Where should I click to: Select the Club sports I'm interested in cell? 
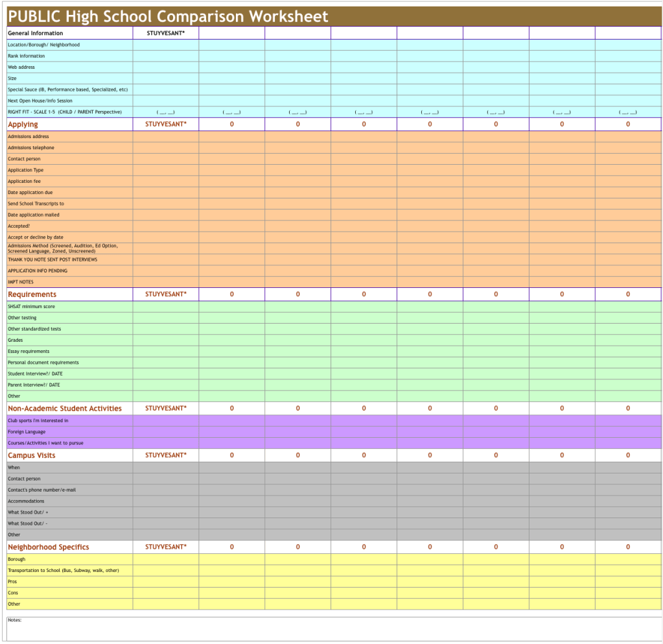39,420
